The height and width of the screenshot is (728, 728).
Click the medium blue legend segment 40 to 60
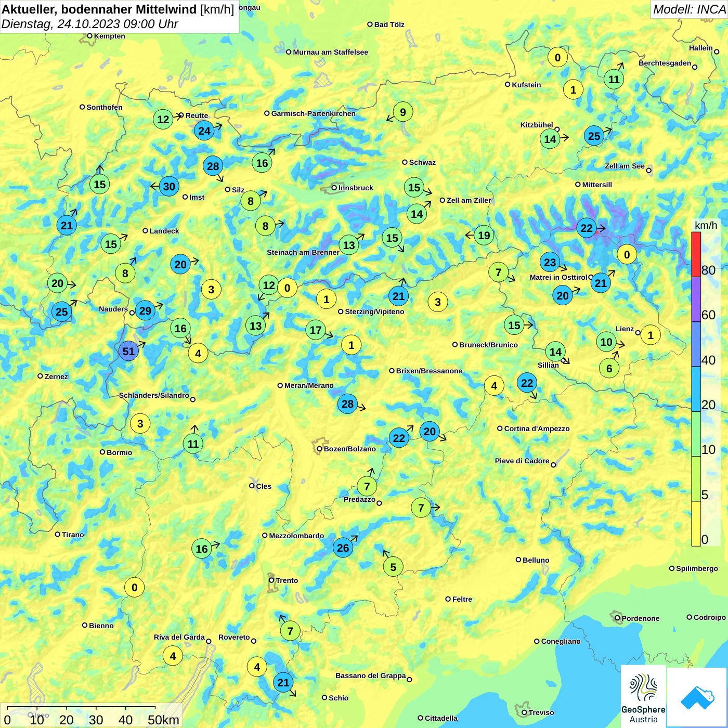[x=696, y=344]
